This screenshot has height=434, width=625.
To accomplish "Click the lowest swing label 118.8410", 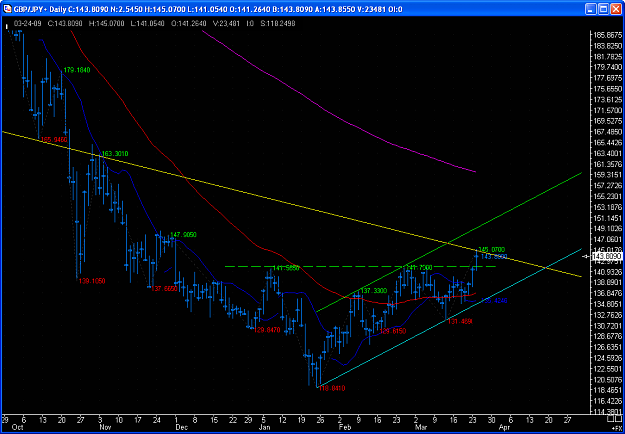I will (x=332, y=389).
